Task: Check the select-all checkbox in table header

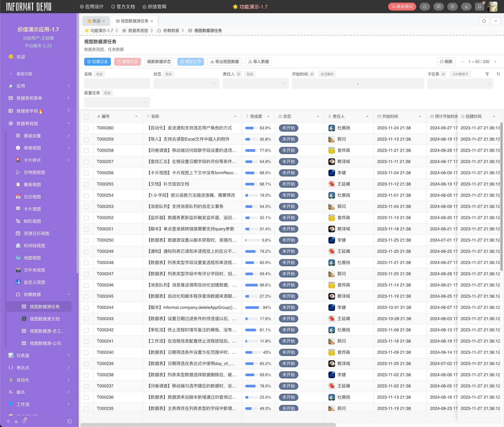Action: tap(86, 116)
